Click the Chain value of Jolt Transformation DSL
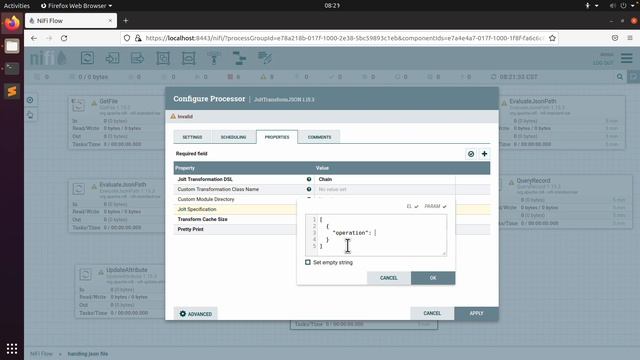This screenshot has width=640, height=360. pyautogui.click(x=325, y=179)
